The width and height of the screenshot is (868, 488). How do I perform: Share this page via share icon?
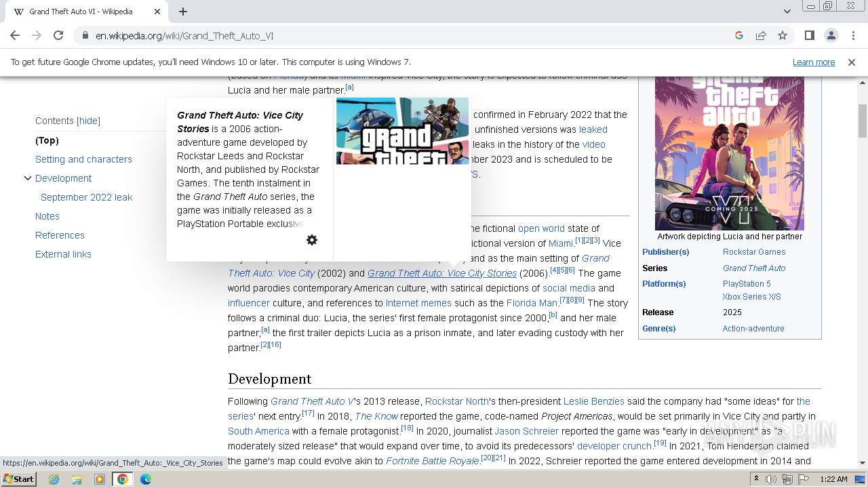tap(761, 35)
